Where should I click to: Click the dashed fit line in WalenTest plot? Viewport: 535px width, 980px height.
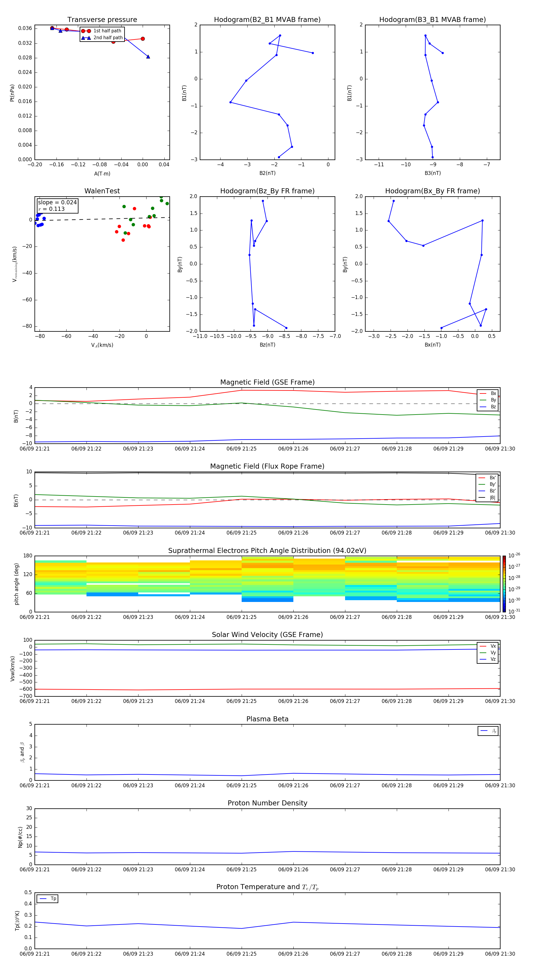point(102,219)
